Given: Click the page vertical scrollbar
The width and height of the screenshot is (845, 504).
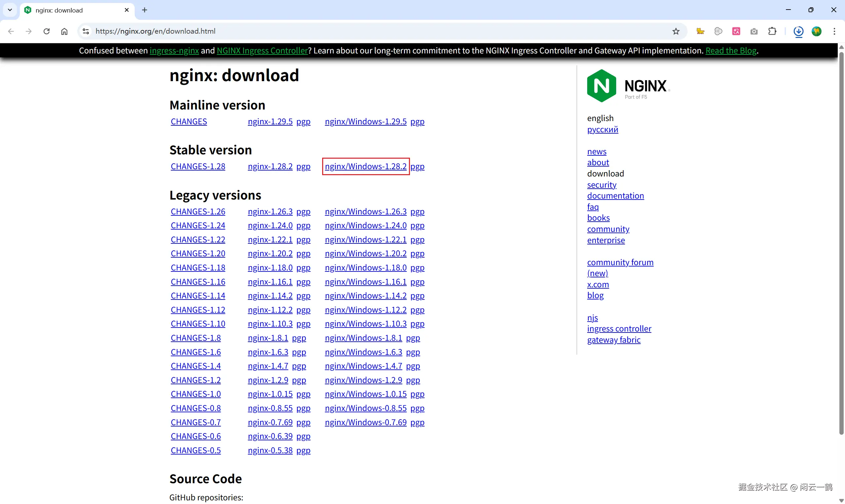Looking at the screenshot, I should pos(841,238).
